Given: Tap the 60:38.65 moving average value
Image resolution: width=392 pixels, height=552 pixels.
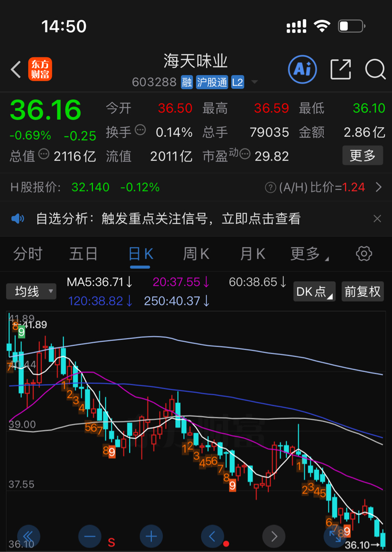Looking at the screenshot, I should tap(257, 282).
